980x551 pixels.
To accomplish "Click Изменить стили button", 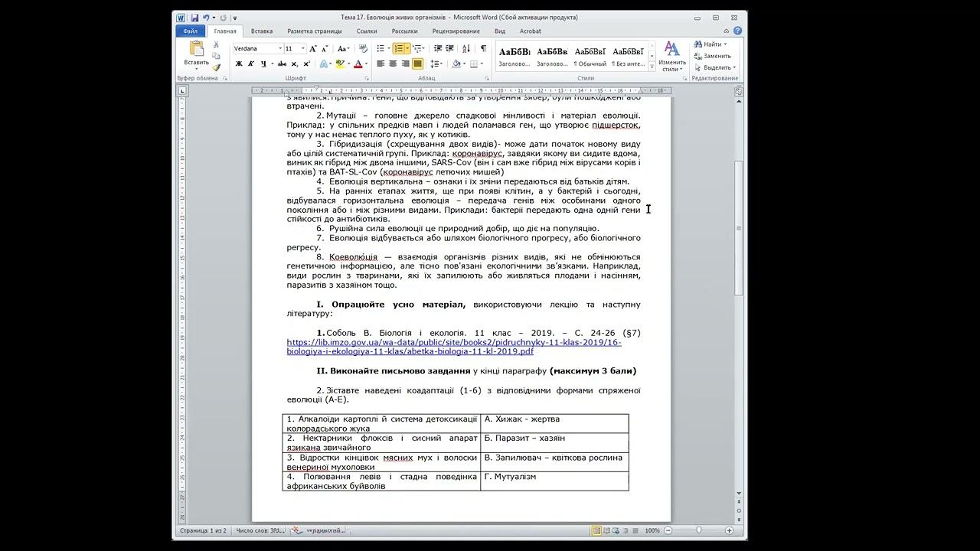I will tap(672, 55).
